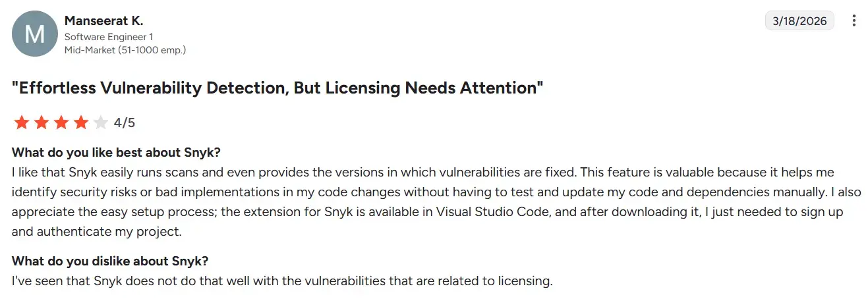This screenshot has width=868, height=299.
Task: Click the first rating star
Action: [21, 122]
